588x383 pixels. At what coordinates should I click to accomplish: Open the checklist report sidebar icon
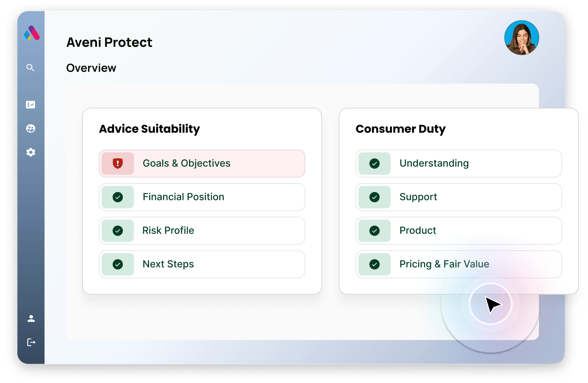(x=31, y=105)
